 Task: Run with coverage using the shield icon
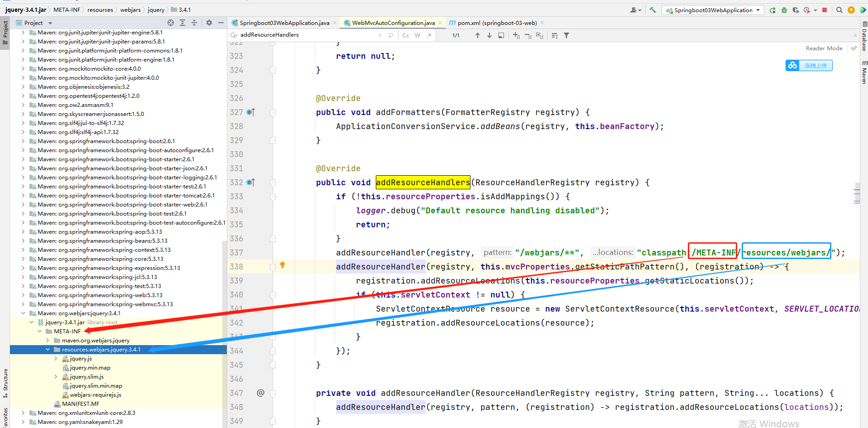coord(796,10)
